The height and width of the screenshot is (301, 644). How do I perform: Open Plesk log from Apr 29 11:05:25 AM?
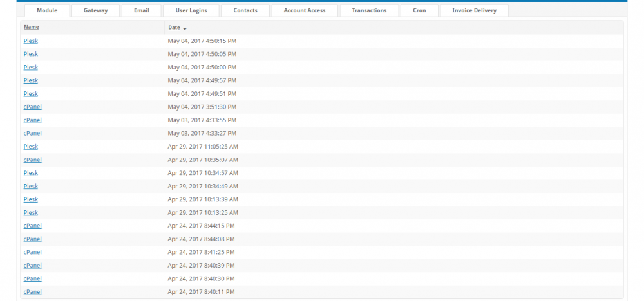31,147
